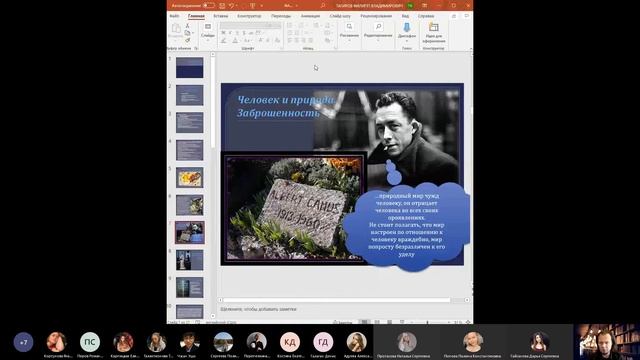Open the Рецензирование ribbon tab

376,16
